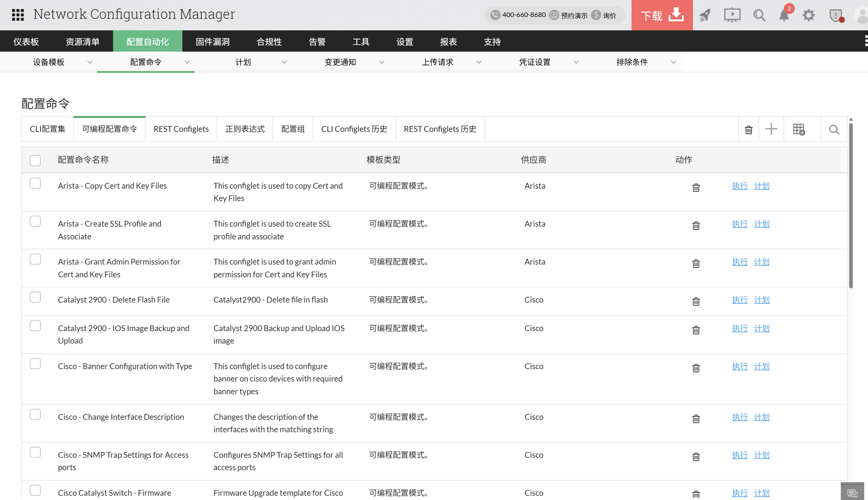Viewport: 868px width, 500px height.
Task: Switch to the REST Configlets tab
Action: (181, 129)
